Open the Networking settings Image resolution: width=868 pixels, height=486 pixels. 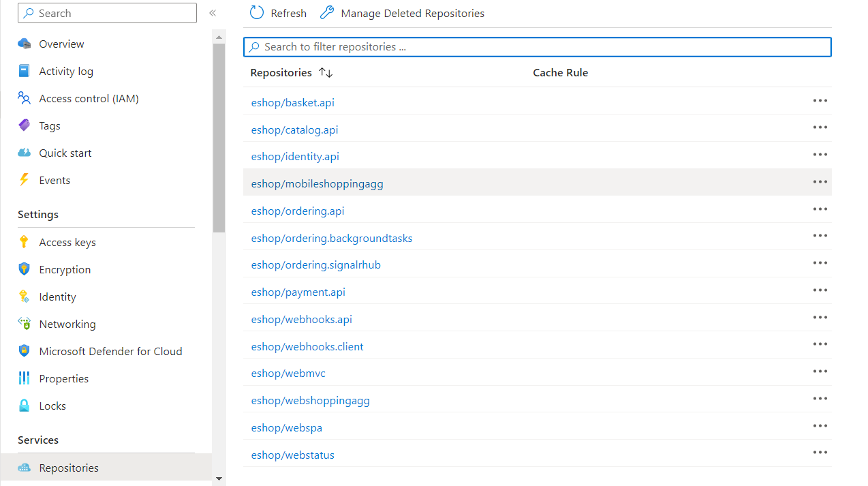[67, 324]
